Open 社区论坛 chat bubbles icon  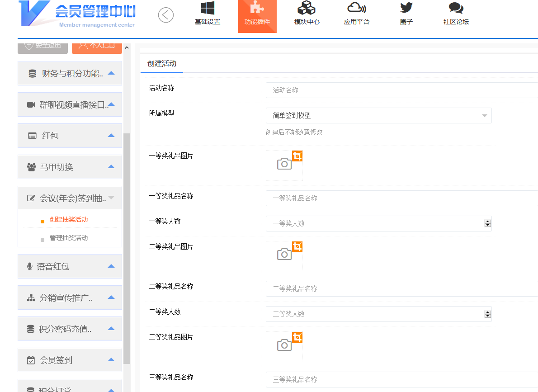tap(456, 9)
